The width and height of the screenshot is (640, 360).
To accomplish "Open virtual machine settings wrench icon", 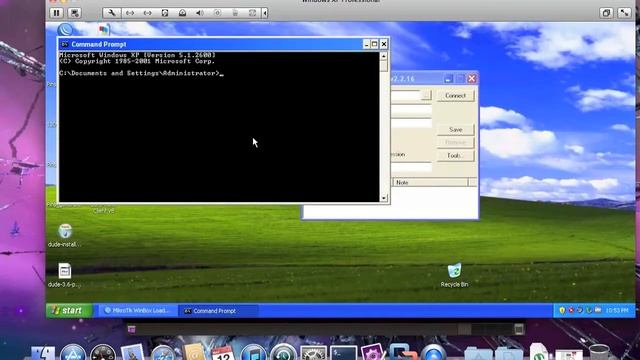I will tap(111, 13).
